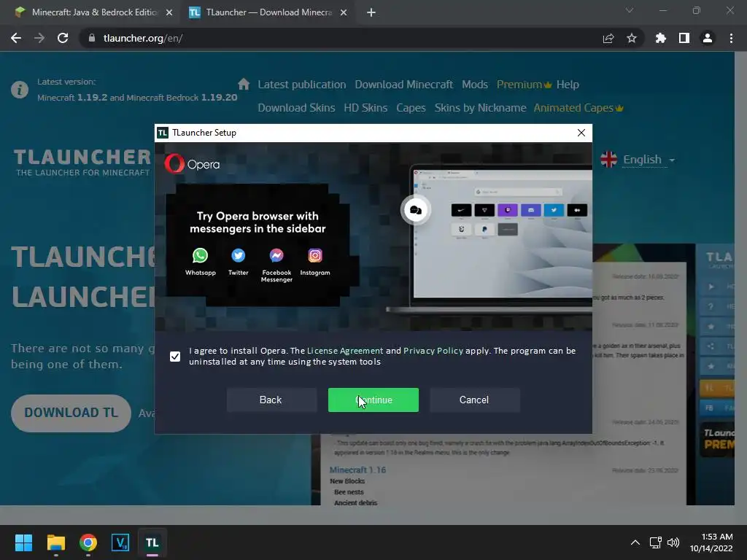Open File Explorer from taskbar
The image size is (747, 560).
[55, 542]
